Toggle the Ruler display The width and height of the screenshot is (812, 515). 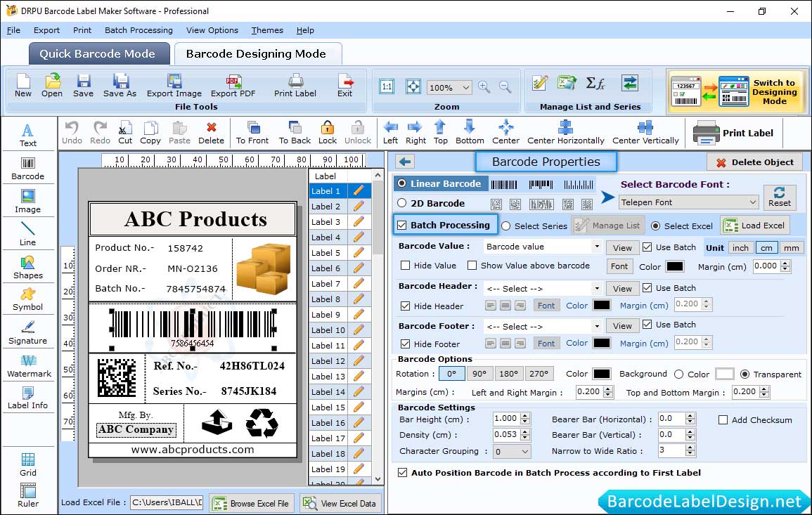pos(28,495)
